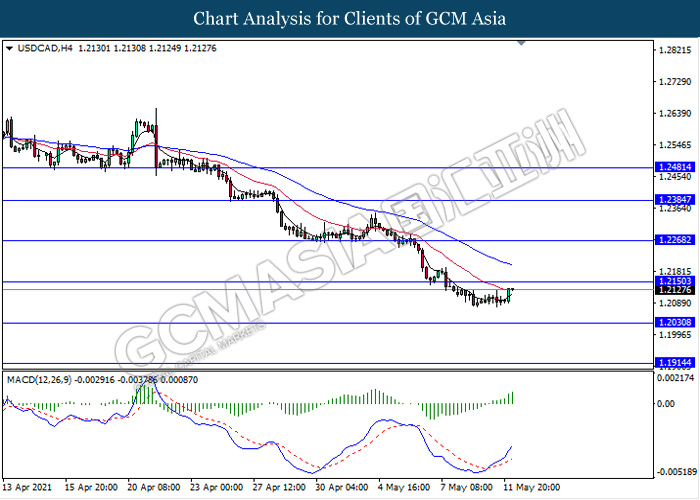Click the MACD(12,26,9) indicator label
Viewport: 700px width, 500px height.
tap(39, 380)
